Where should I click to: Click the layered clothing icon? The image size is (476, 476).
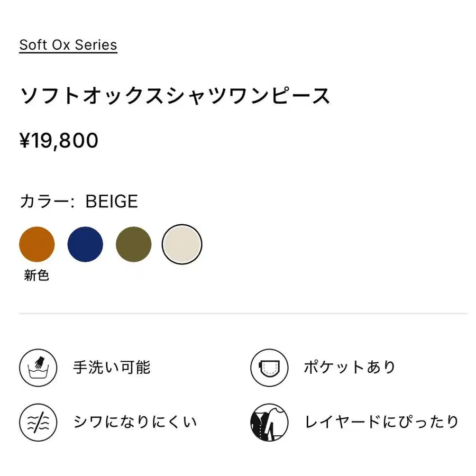269,422
